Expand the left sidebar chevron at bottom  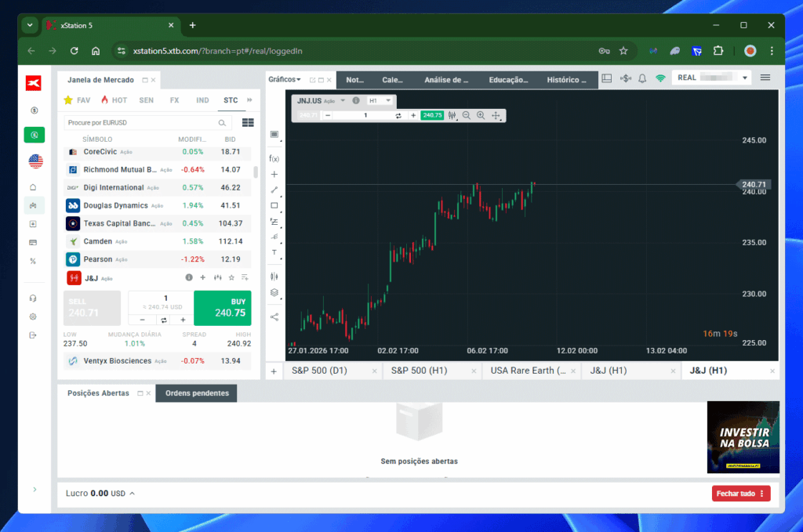35,490
